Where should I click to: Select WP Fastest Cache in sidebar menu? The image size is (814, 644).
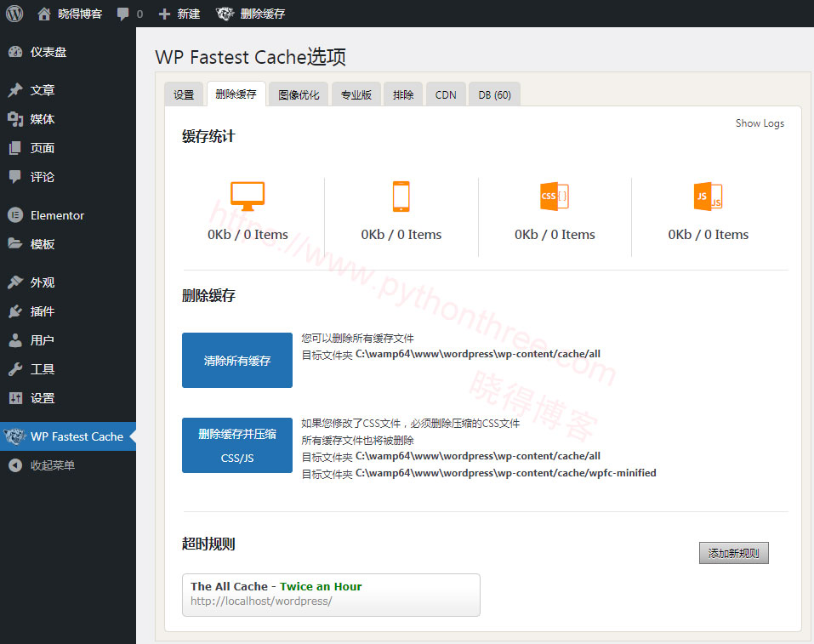pos(68,436)
